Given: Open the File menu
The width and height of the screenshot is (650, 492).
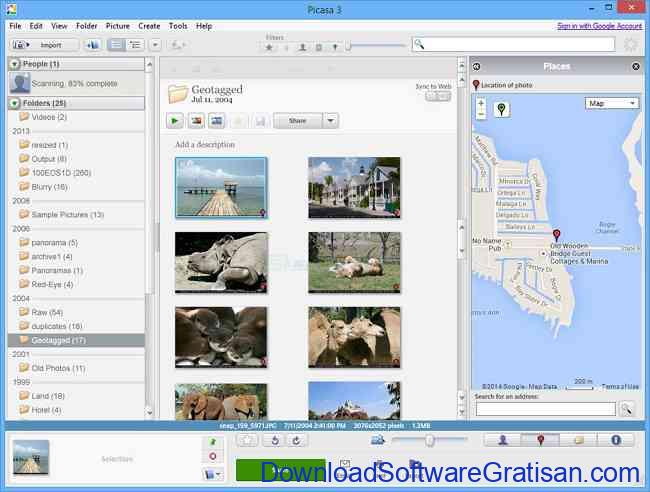Looking at the screenshot, I should pos(15,26).
